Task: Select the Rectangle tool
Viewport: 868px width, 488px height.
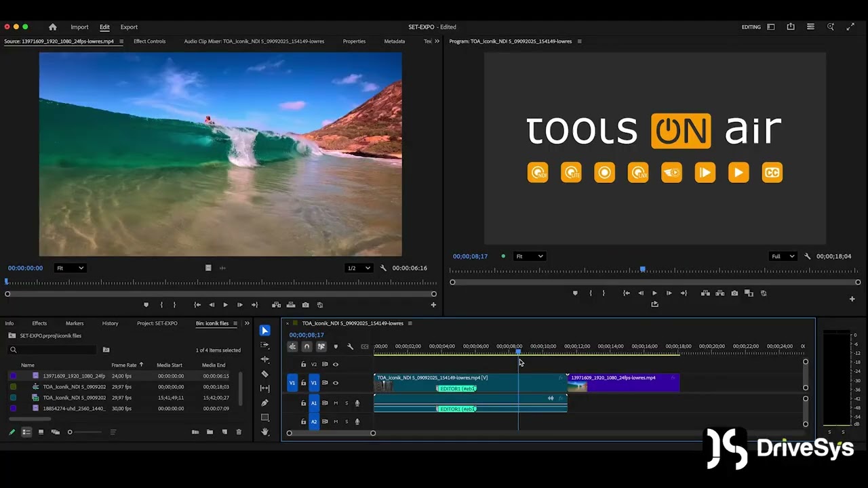Action: pos(265,418)
